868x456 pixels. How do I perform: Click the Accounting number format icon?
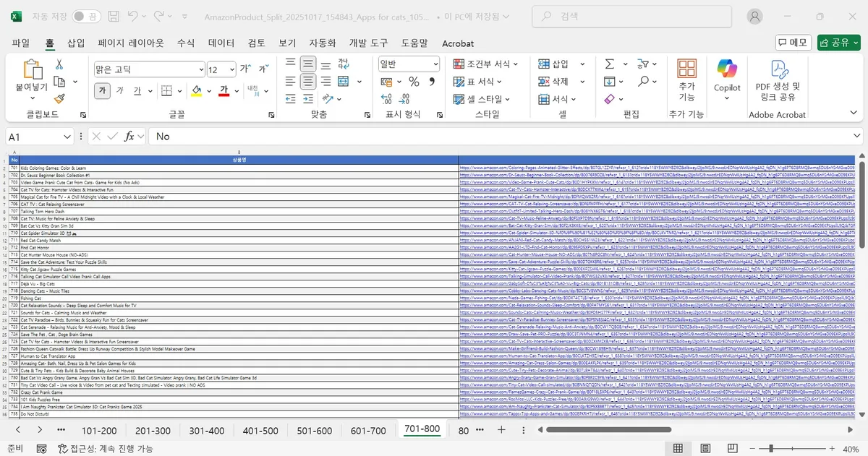[388, 82]
